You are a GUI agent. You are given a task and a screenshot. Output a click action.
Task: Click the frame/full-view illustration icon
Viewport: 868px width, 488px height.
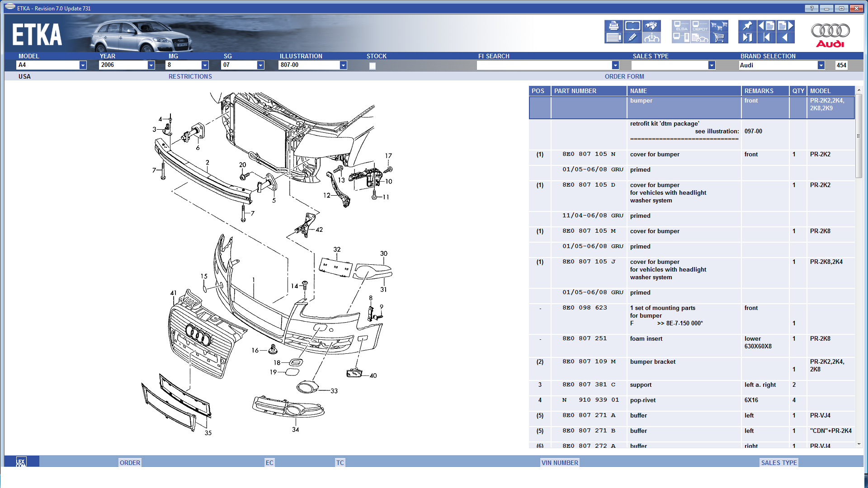(632, 26)
